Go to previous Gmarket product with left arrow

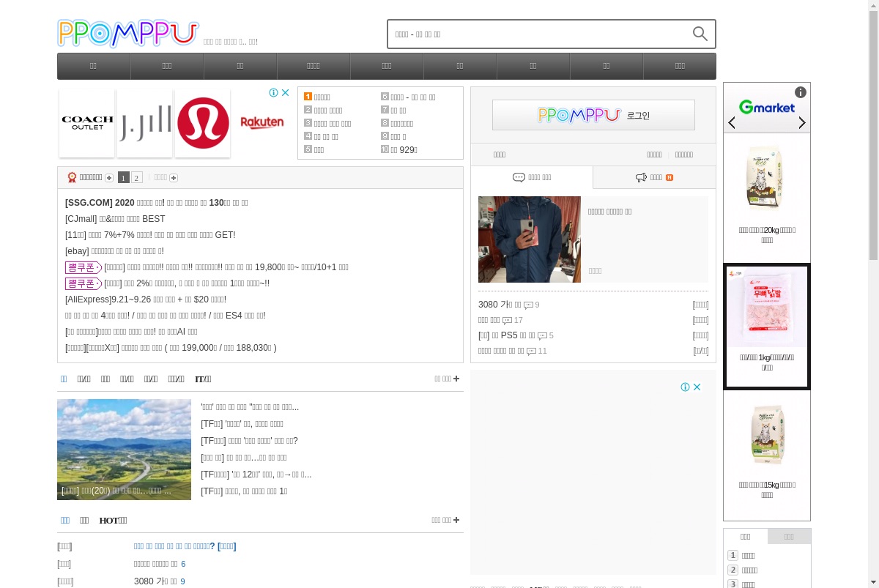(x=732, y=122)
